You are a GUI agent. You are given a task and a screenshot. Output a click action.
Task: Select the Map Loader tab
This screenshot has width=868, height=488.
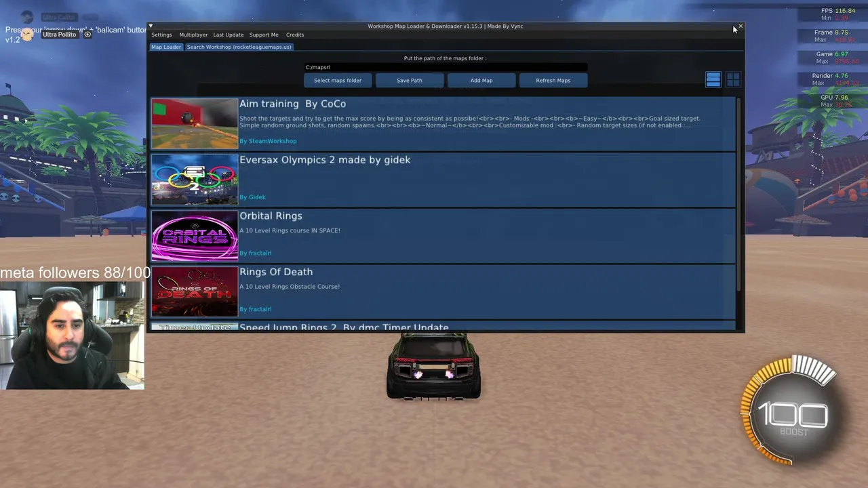pos(166,47)
